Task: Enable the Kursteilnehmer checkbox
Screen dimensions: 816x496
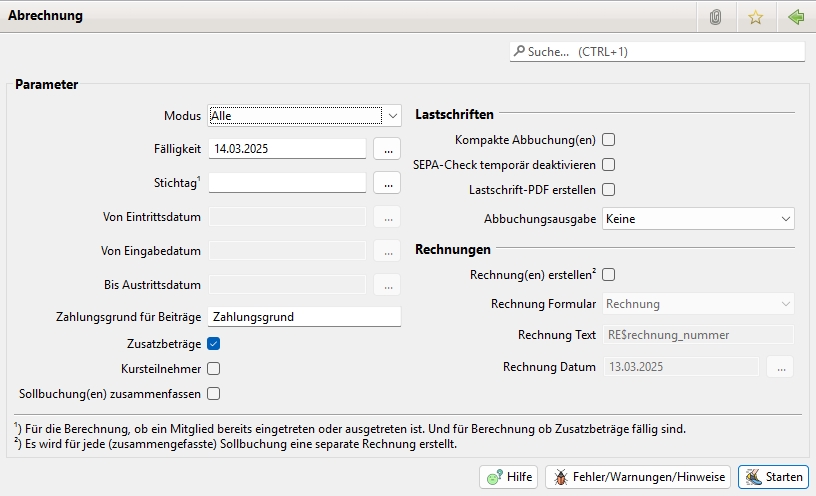Action: click(x=213, y=368)
